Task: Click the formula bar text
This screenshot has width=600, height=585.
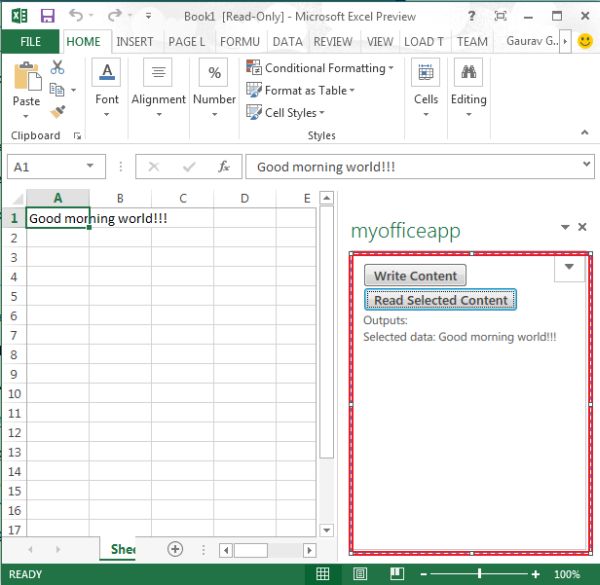Action: [x=326, y=167]
